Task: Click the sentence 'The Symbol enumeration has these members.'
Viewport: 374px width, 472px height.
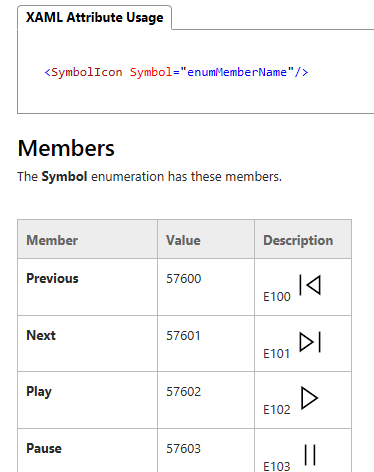Action: tap(150, 177)
